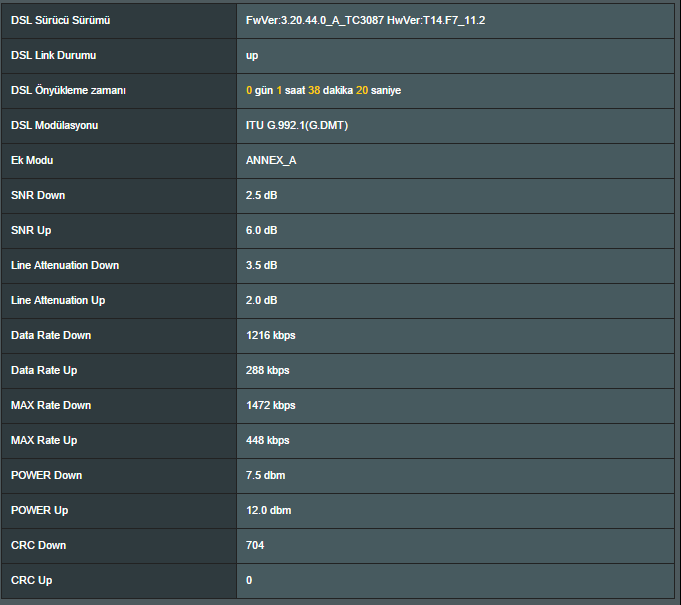Click the DSL Önyükleme zamanı uptime value
The image size is (681, 605).
323,90
